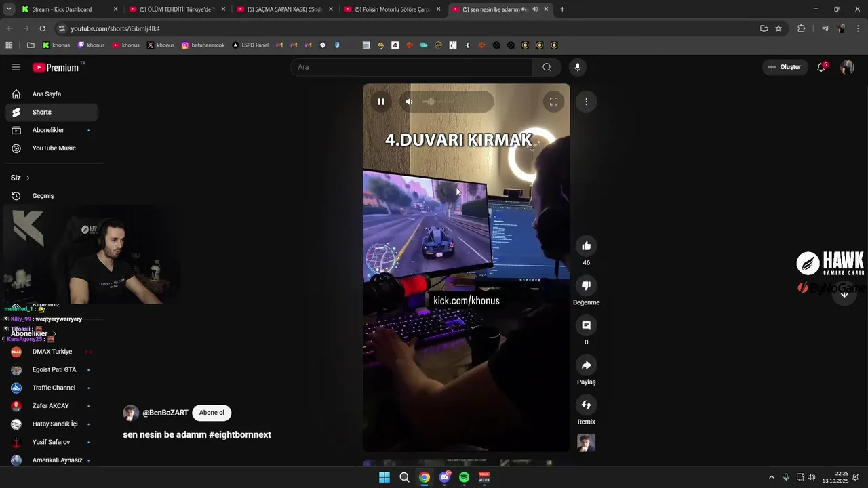868x488 pixels.
Task: Open Abonelikler in sidebar
Action: pyautogui.click(x=52, y=130)
